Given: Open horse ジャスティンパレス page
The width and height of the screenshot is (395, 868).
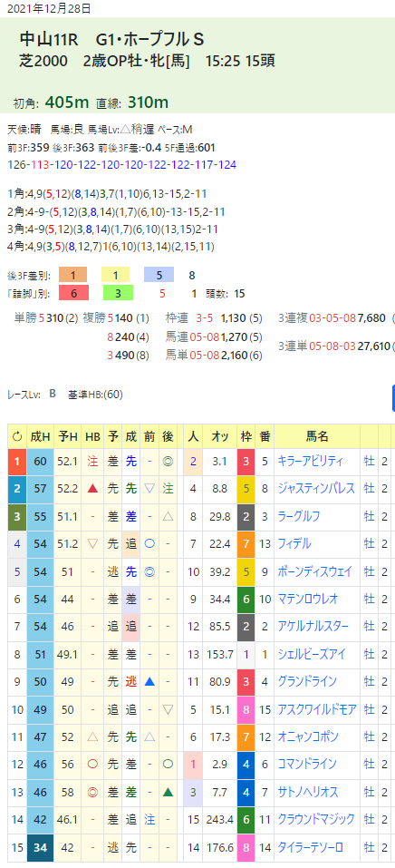Looking at the screenshot, I should click(x=315, y=488).
